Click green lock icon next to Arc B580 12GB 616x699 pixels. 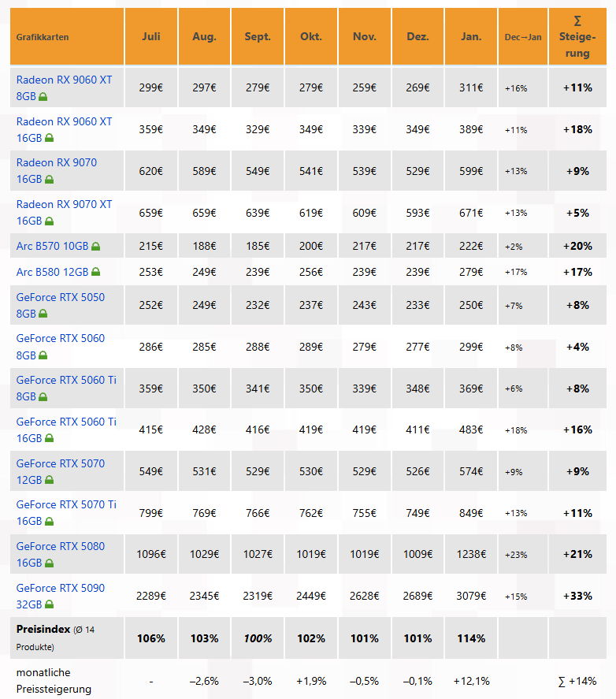[96, 272]
